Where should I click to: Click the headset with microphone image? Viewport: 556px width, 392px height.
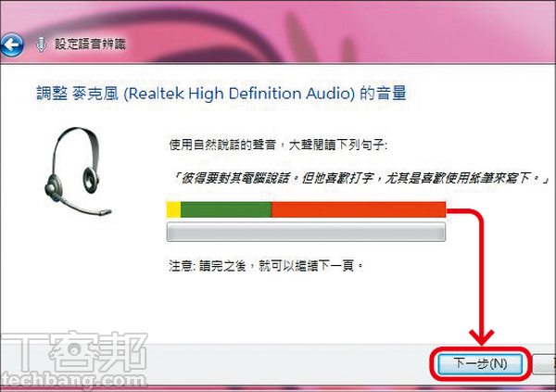[x=78, y=171]
